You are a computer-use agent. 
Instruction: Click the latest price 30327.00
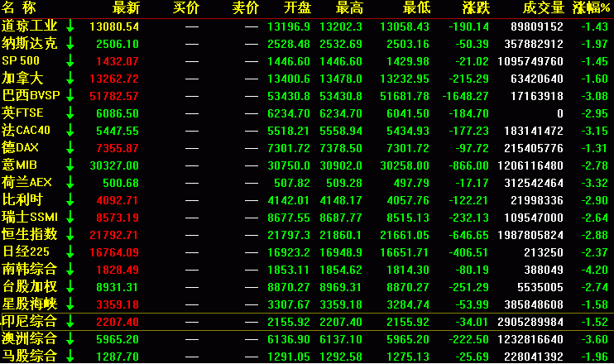[114, 165]
